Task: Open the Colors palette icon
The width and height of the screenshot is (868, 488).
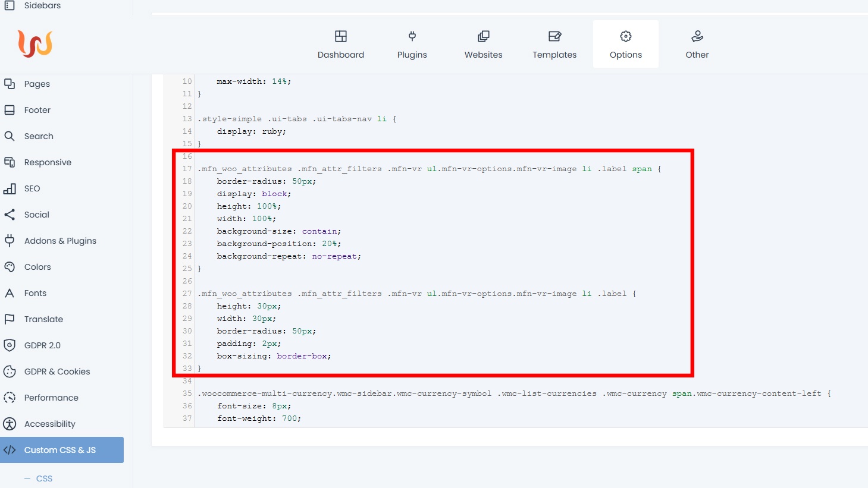Action: click(10, 267)
